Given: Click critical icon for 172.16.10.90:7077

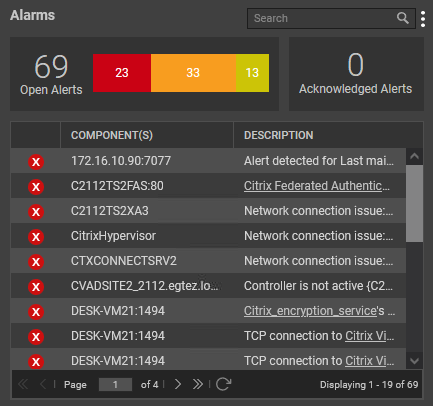Looking at the screenshot, I should (x=36, y=162).
